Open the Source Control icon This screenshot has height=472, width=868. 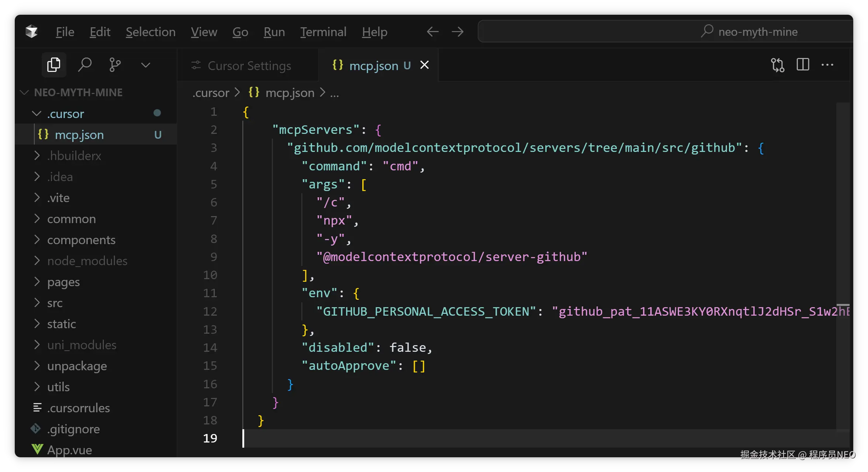point(115,65)
